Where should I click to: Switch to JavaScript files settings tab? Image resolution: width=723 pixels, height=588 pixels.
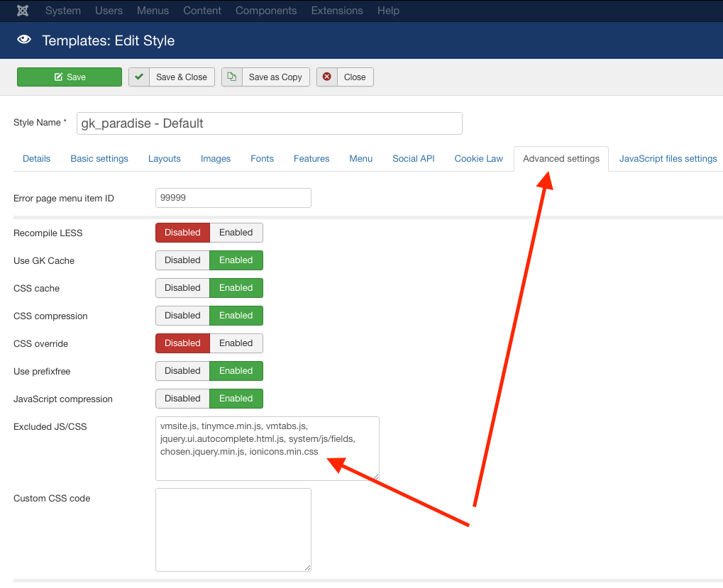668,158
